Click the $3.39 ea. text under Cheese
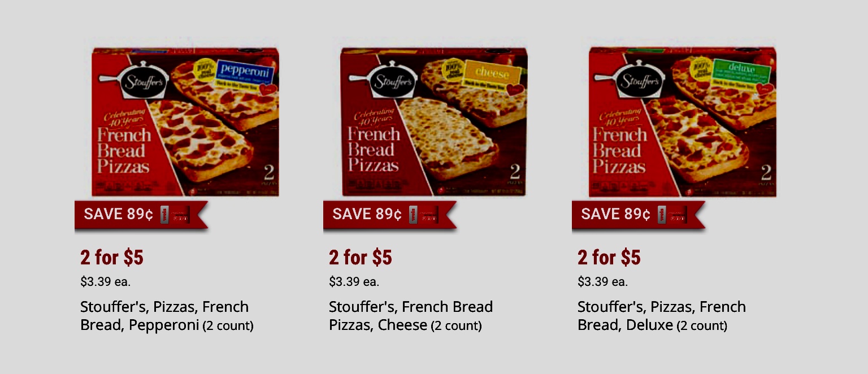Screen dimensions: 868x374 click(x=354, y=281)
